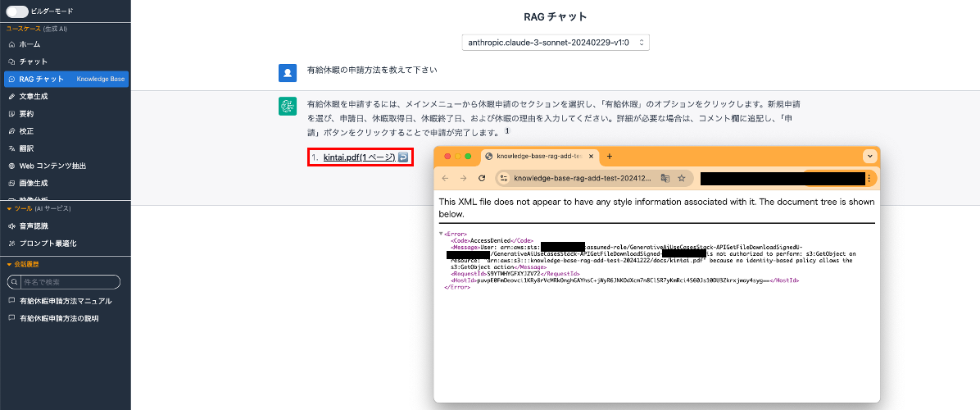
Task: Click the green assistant avatar icon
Action: coord(287,107)
